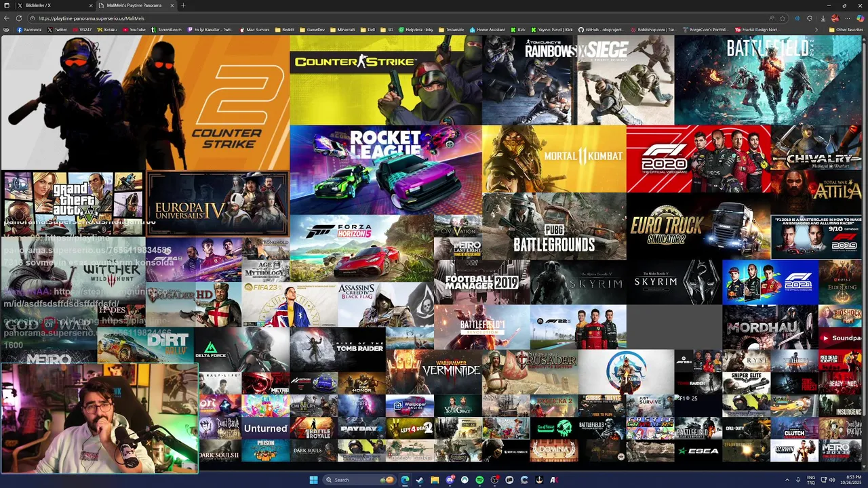868x488 pixels.
Task: Show more bookmarks chevron
Action: coord(816,30)
